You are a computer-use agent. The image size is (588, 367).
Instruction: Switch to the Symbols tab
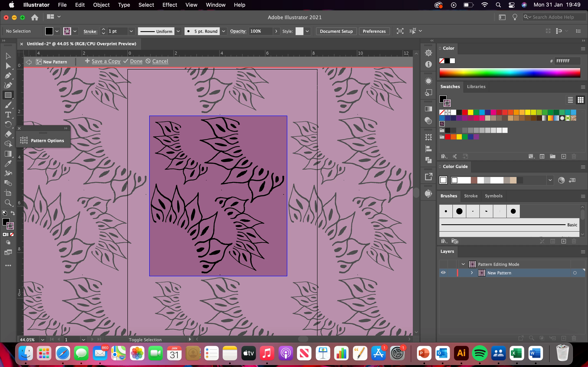(493, 196)
